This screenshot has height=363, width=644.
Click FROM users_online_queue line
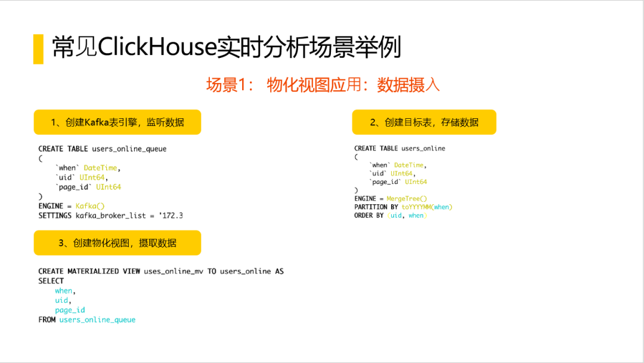86,320
